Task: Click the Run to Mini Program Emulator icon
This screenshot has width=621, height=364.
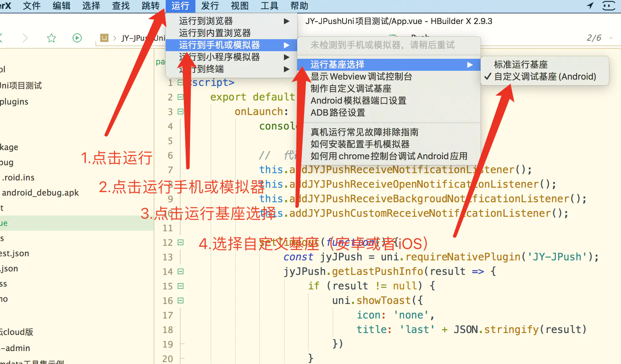Action: tap(218, 57)
